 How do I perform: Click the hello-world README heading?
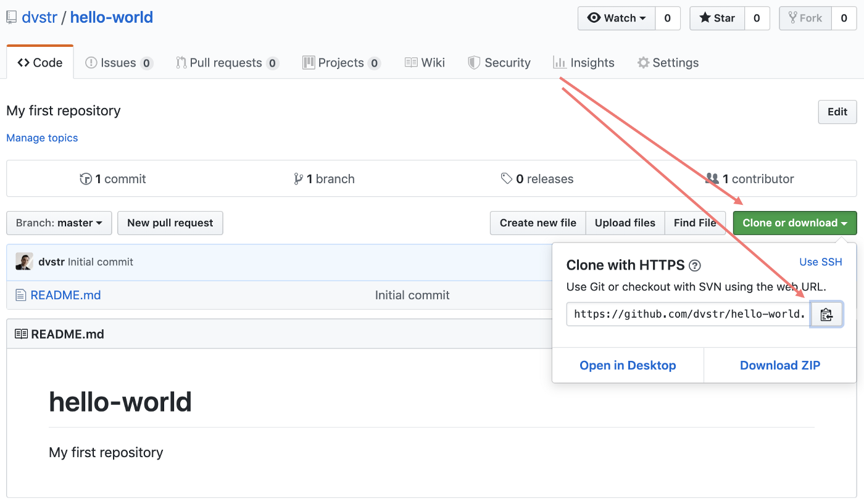(120, 402)
